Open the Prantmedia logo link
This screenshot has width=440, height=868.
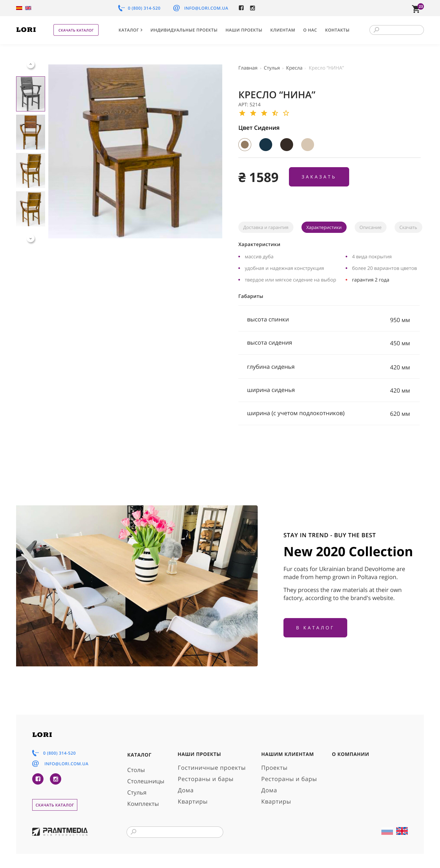pos(60,831)
